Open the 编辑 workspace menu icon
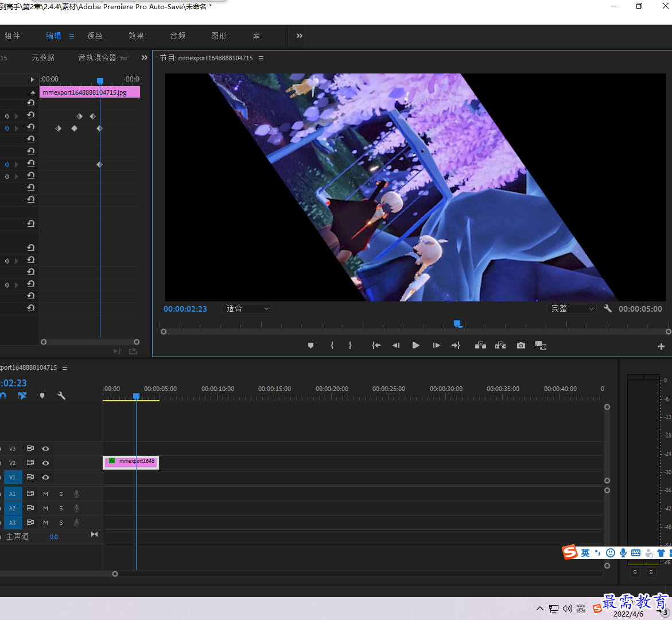This screenshot has width=672, height=620. [72, 36]
